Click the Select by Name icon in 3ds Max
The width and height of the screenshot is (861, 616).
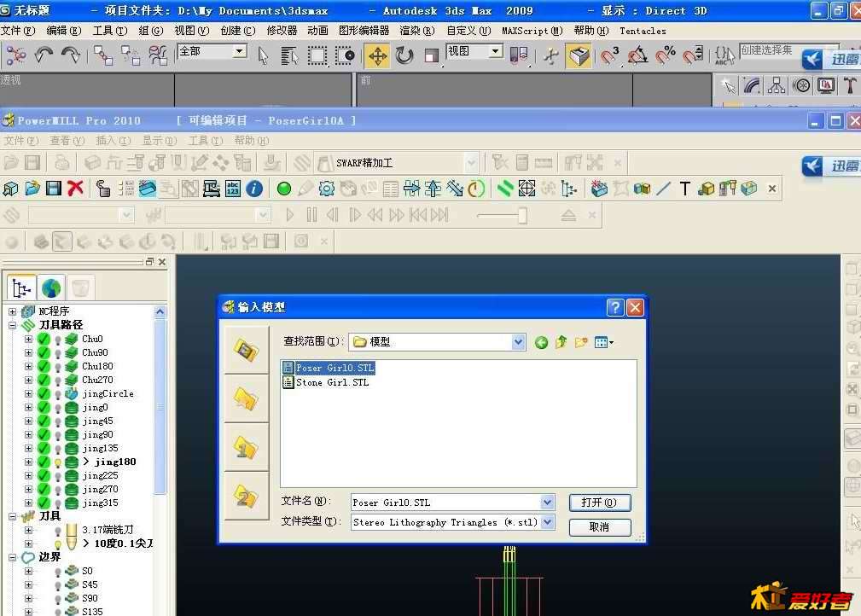coord(288,55)
